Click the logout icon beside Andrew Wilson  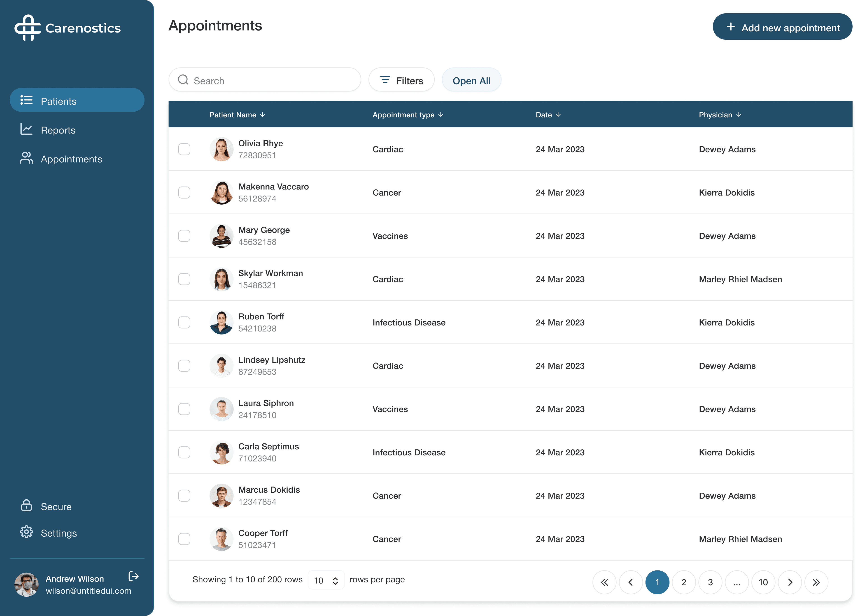pyautogui.click(x=133, y=576)
